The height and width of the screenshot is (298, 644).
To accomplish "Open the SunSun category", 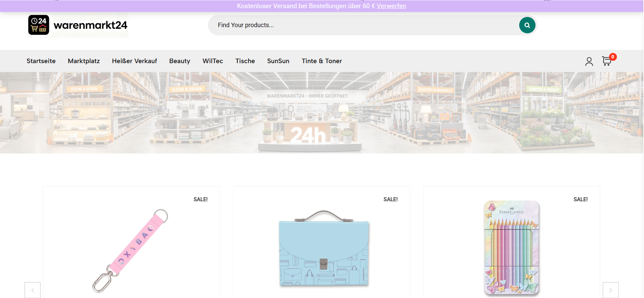I will point(278,61).
